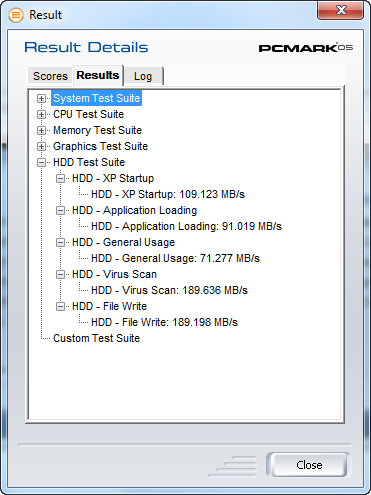This screenshot has height=495, width=371.
Task: Collapse the HDD - General Usage branch
Action: coord(60,242)
